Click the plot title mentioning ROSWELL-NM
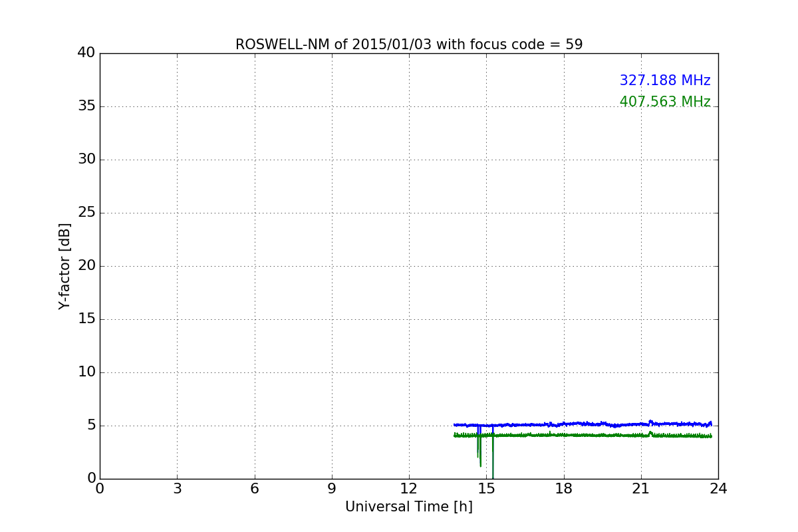Screen dimensions: 798x532 [409, 45]
